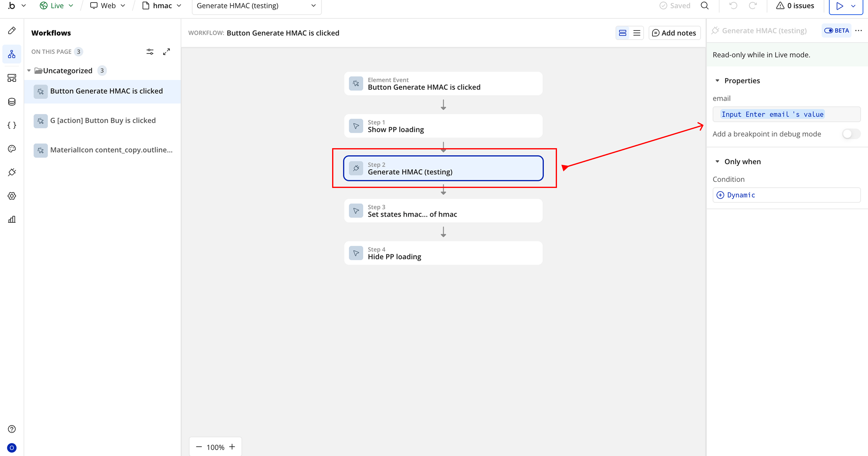Open the Generate HMAC (testing) element dropdown

(x=256, y=6)
